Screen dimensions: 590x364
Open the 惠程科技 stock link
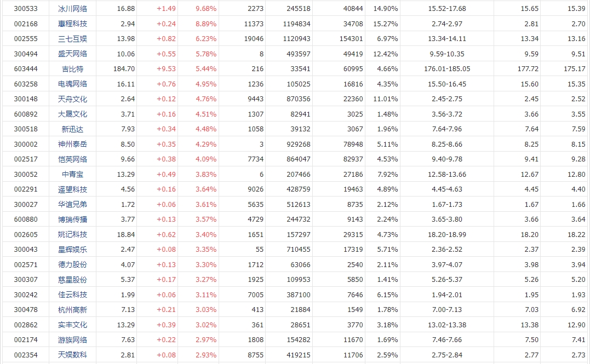point(72,24)
